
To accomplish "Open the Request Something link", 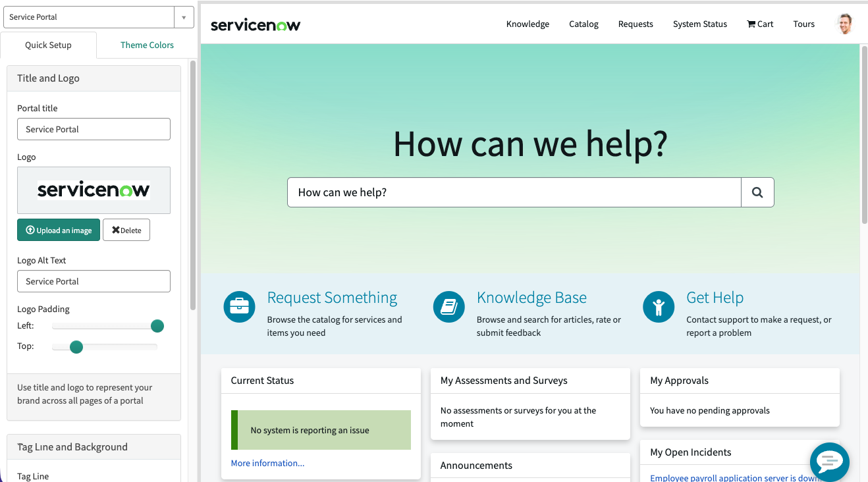I will 332,298.
